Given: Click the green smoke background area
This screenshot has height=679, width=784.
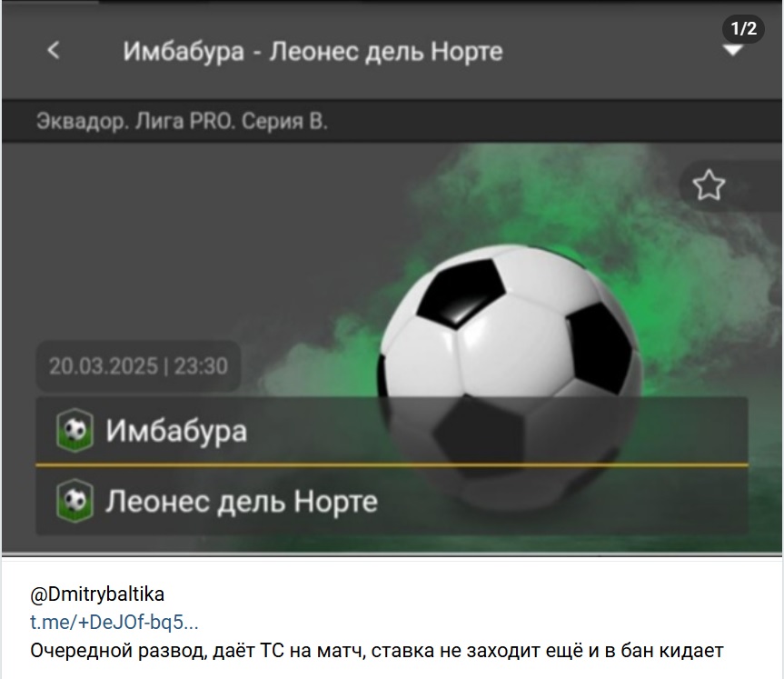Looking at the screenshot, I should 675,260.
